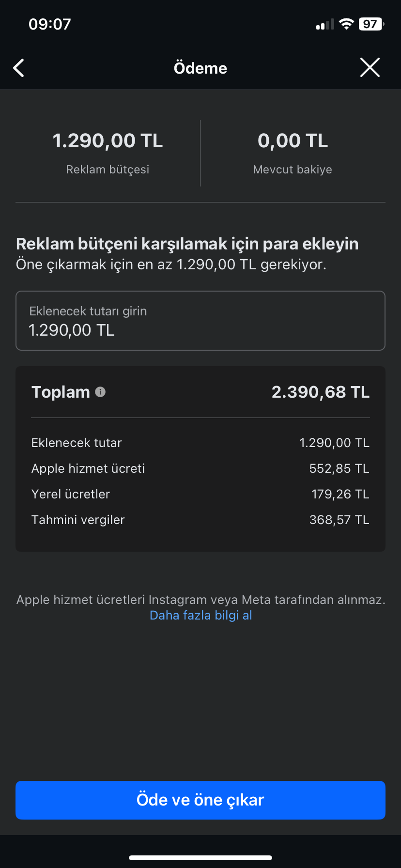Tap the 1.290,00 TL Reklam bütçesi amount
The image size is (401, 868).
108,141
